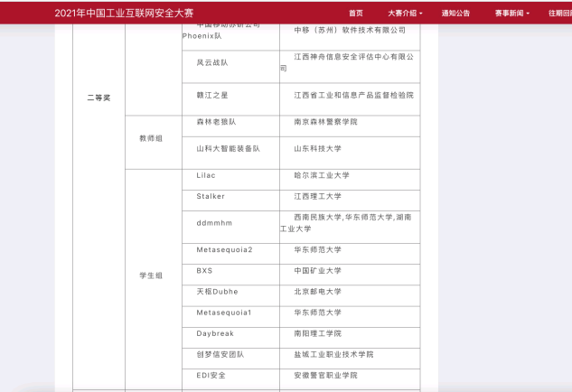The image size is (572, 392).
Task: Click the 二等奖 award label
Action: tap(98, 98)
